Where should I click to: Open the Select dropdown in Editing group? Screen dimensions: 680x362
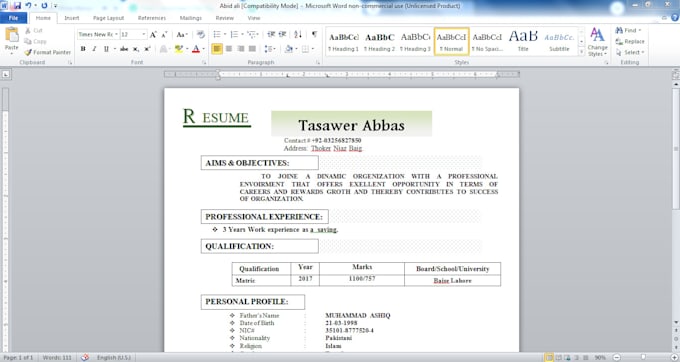(x=630, y=52)
